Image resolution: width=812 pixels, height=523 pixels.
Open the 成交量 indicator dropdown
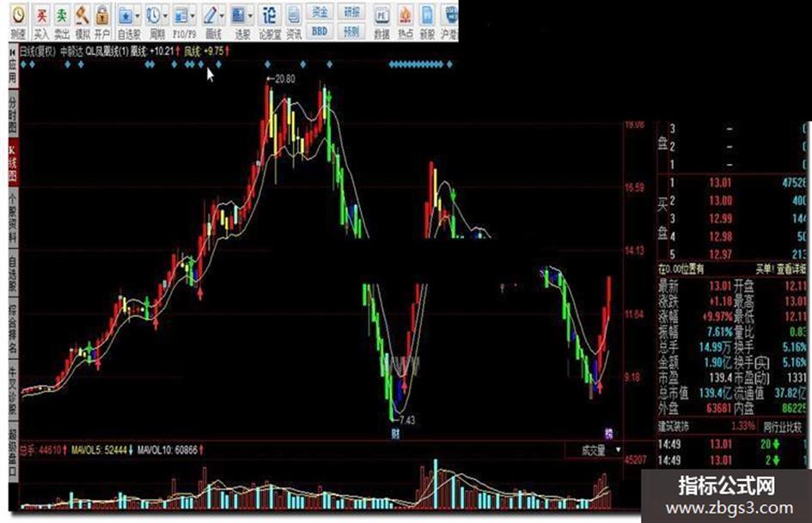(x=595, y=450)
